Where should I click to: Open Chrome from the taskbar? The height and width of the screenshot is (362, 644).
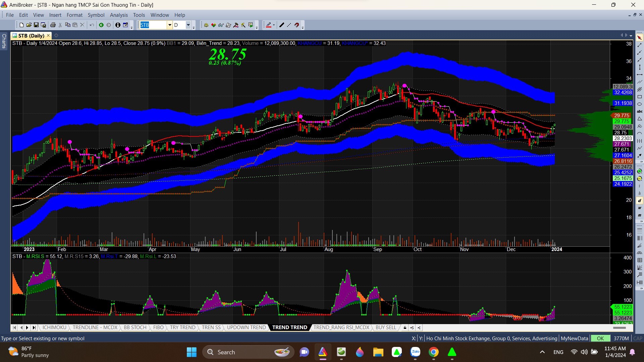(x=433, y=352)
